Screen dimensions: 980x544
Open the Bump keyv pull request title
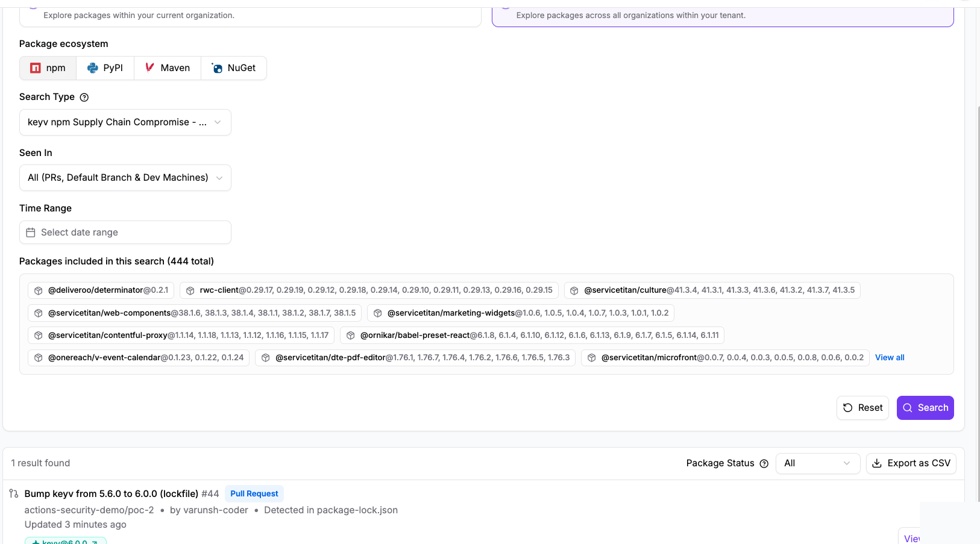(112, 494)
